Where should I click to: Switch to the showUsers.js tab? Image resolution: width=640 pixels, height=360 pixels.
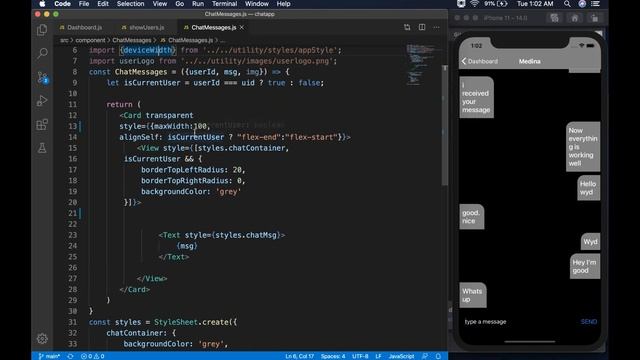143,27
